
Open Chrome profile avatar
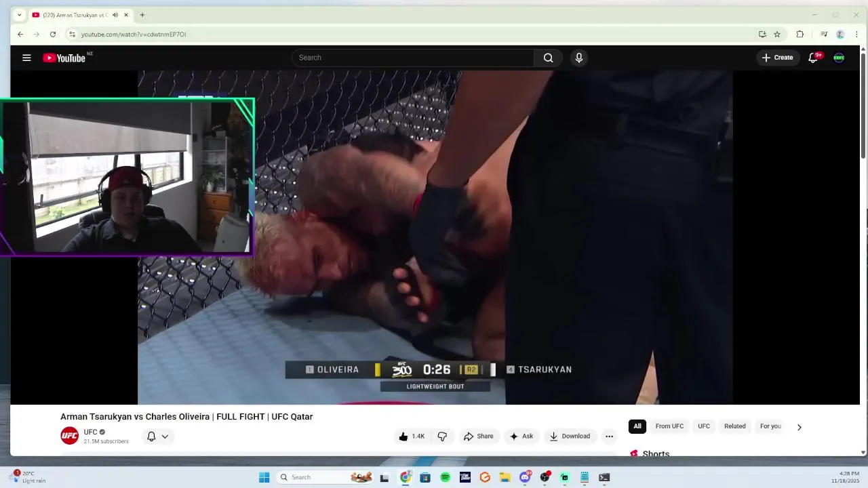840,34
